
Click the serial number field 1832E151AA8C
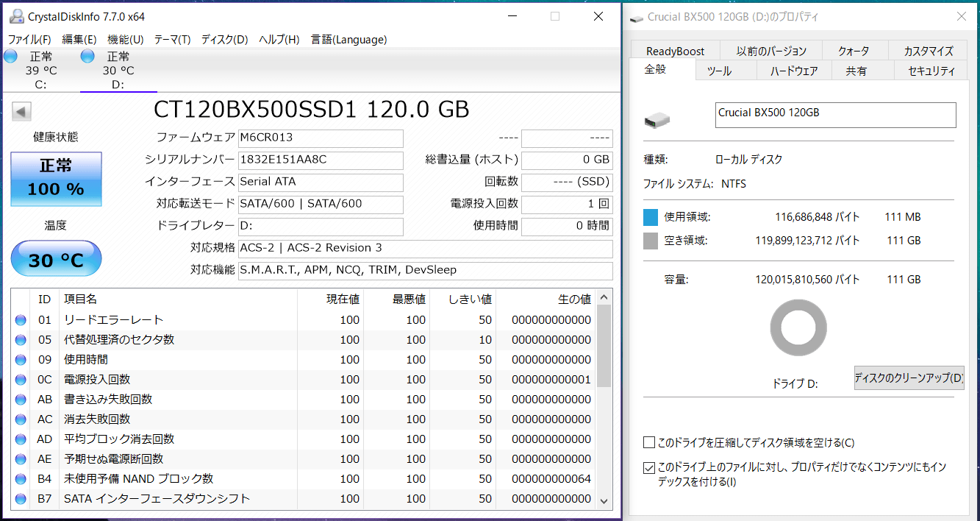[321, 160]
